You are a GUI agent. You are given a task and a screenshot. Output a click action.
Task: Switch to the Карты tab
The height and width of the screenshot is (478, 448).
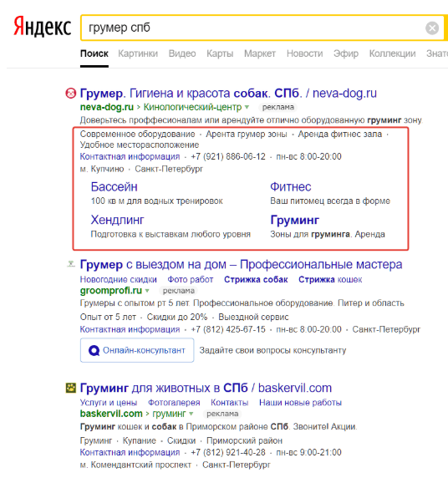[220, 53]
